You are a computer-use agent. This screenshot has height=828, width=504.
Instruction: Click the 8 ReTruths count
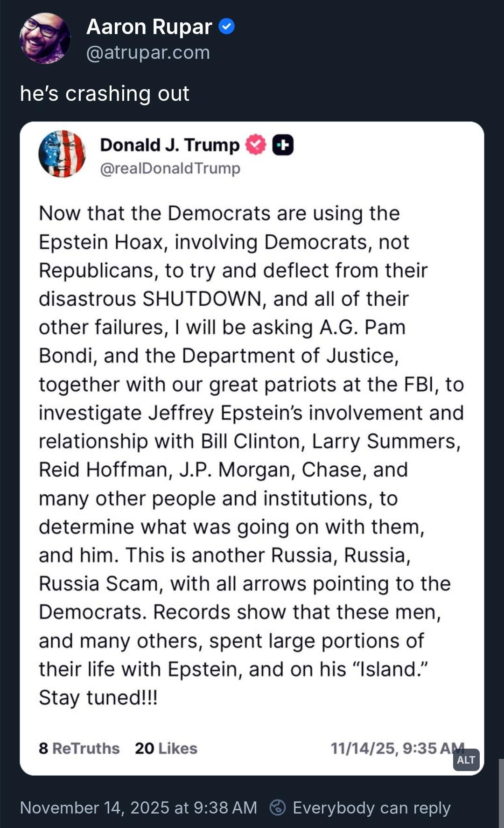(x=79, y=748)
